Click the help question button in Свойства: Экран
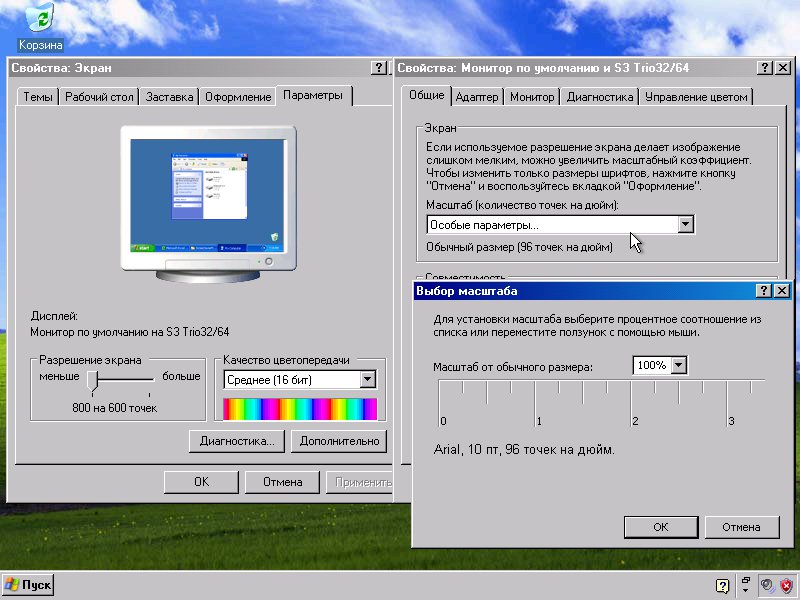Image resolution: width=800 pixels, height=600 pixels. click(x=379, y=67)
